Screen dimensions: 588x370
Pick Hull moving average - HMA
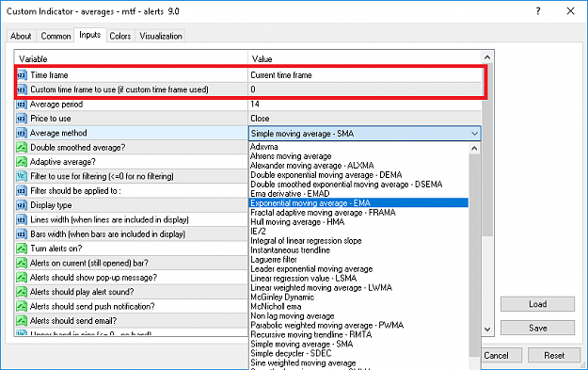pos(297,222)
